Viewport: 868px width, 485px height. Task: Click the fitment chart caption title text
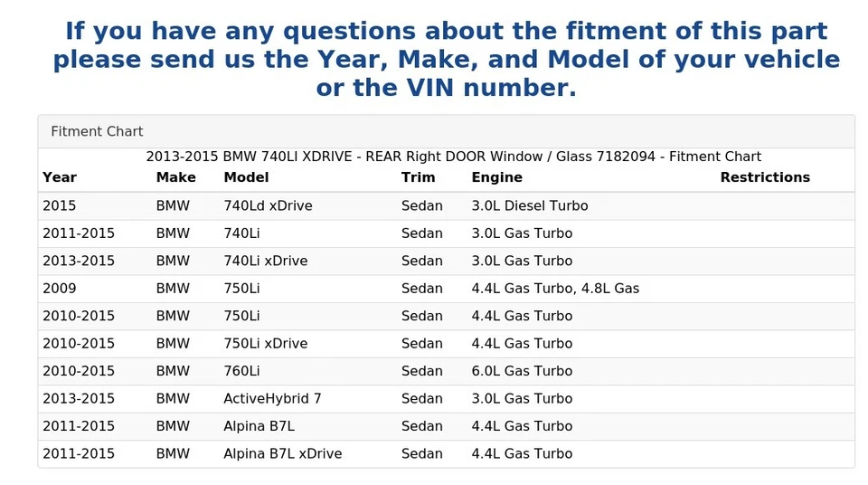click(453, 157)
